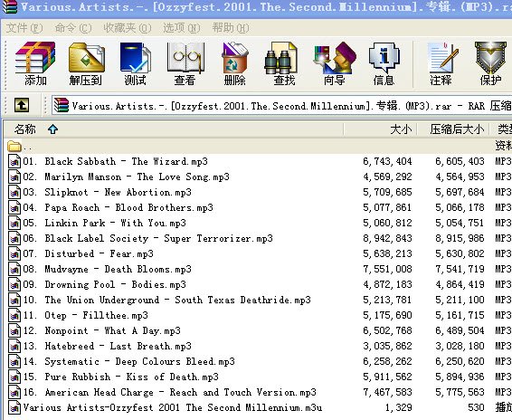
Task: Run the 测试 (Test) archive tool
Action: point(135,63)
